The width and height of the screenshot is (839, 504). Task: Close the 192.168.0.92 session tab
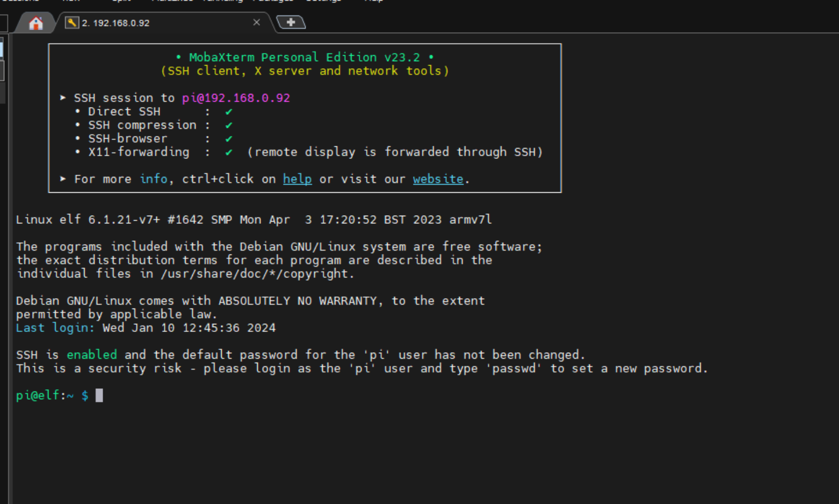click(x=256, y=22)
